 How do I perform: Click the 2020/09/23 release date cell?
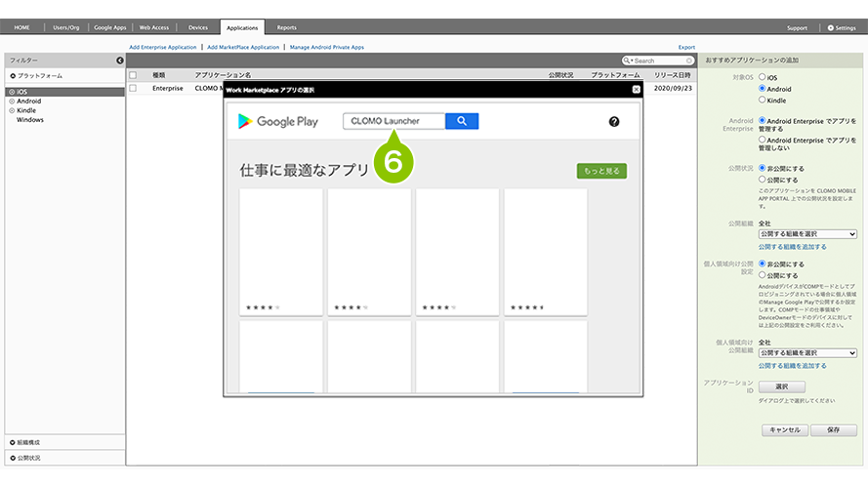pyautogui.click(x=673, y=88)
